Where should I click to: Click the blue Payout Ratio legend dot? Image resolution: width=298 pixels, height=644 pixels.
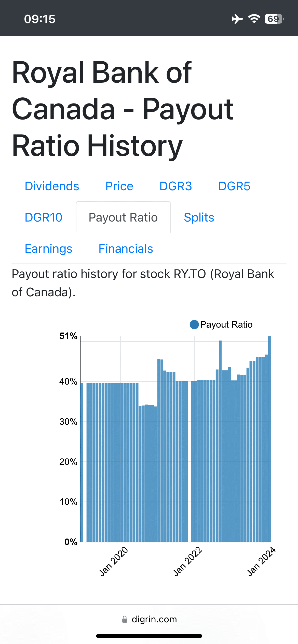[194, 325]
